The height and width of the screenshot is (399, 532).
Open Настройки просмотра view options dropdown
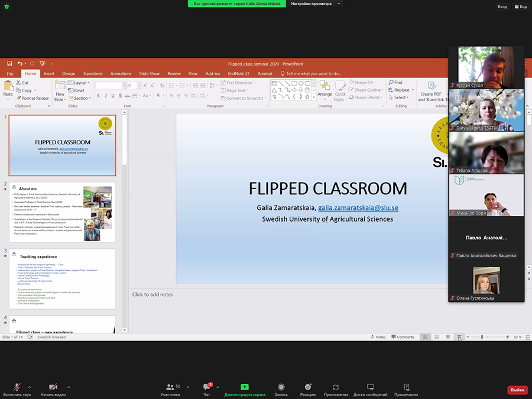point(315,4)
